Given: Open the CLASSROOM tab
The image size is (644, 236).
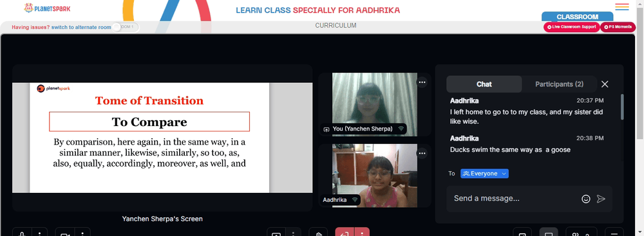Looking at the screenshot, I should click(577, 17).
